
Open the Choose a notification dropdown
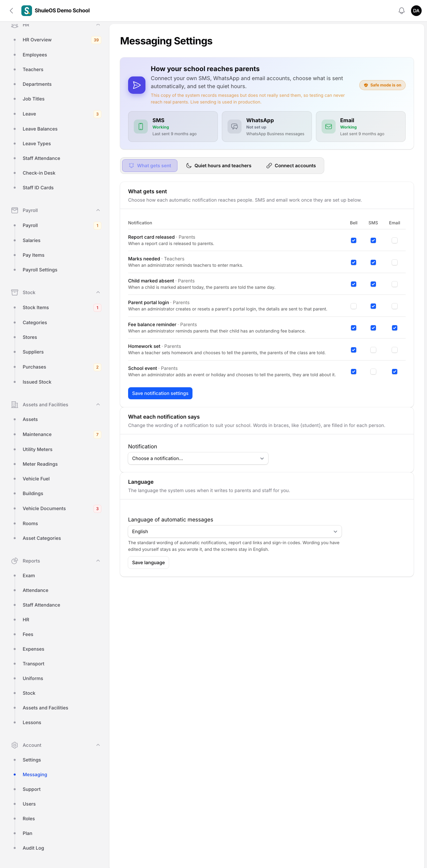[198, 458]
